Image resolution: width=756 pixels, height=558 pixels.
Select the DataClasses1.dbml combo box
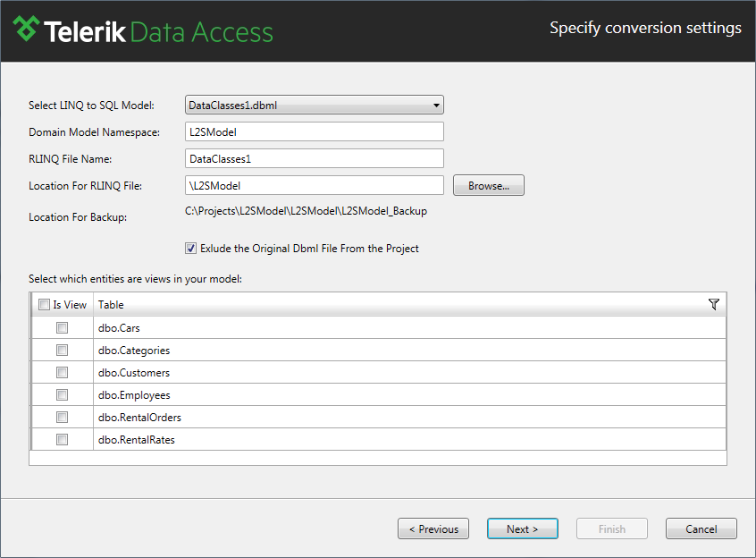[x=315, y=106]
